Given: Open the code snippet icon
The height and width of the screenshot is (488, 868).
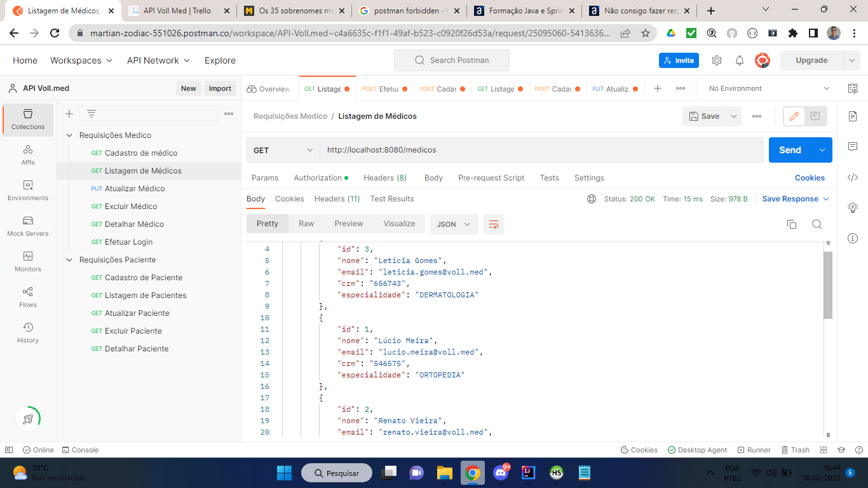Looking at the screenshot, I should pyautogui.click(x=853, y=177).
